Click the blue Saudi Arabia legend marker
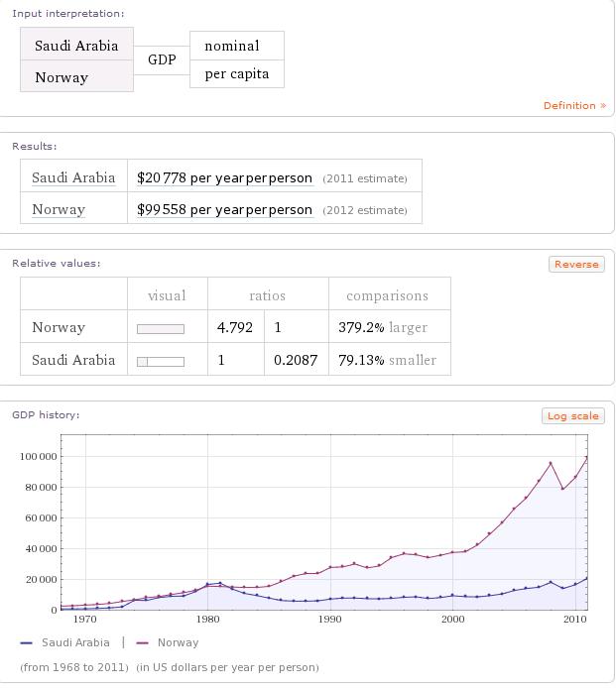This screenshot has width=616, height=688. coord(27,642)
